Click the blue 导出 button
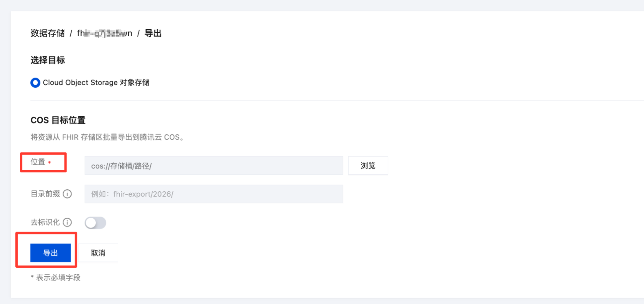The image size is (644, 304). click(x=50, y=253)
